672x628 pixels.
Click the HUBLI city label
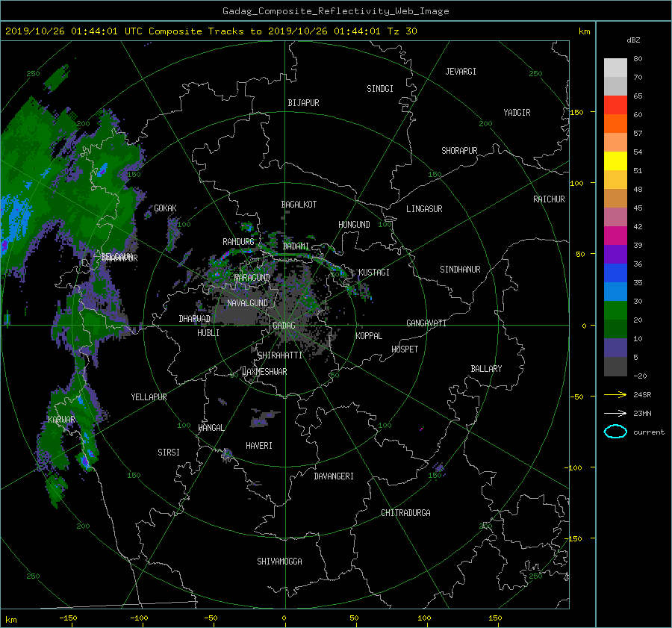click(208, 333)
